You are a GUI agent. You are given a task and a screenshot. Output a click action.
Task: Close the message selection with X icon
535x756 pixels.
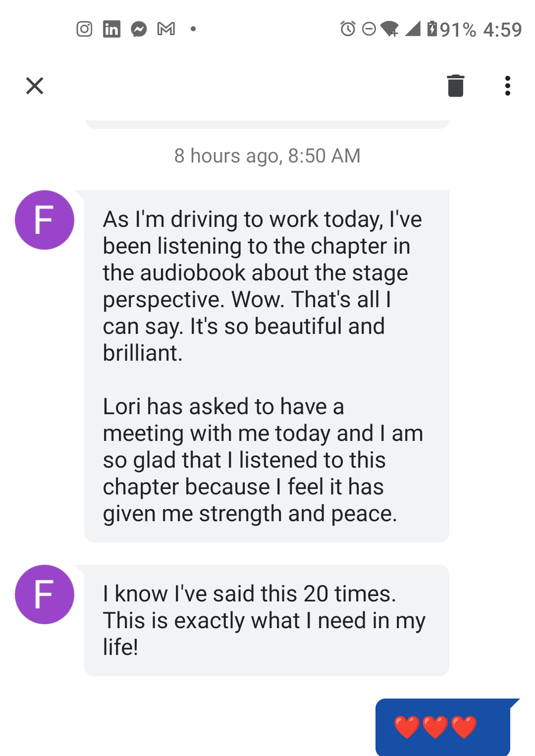tap(35, 86)
